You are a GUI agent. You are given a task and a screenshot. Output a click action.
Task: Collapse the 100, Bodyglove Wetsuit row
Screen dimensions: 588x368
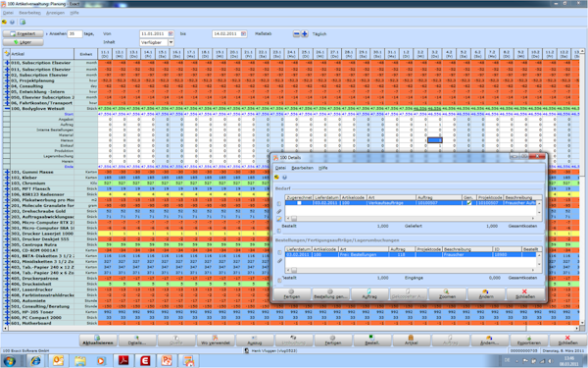pyautogui.click(x=7, y=109)
